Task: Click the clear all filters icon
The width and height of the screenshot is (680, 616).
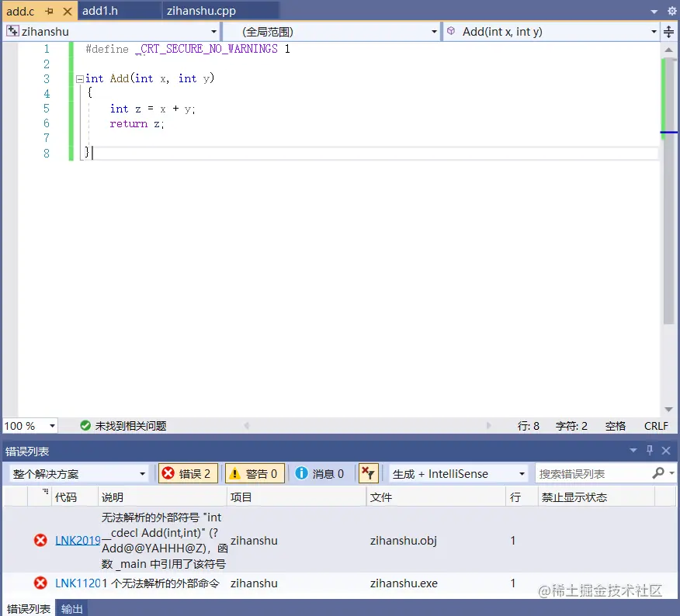Action: (x=369, y=473)
